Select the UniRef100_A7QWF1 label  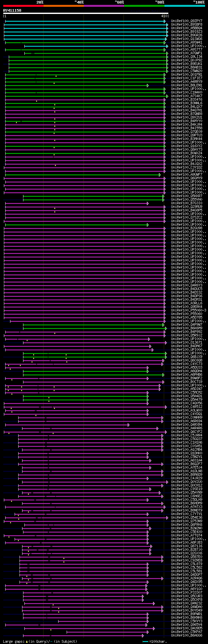pos(187,53)
